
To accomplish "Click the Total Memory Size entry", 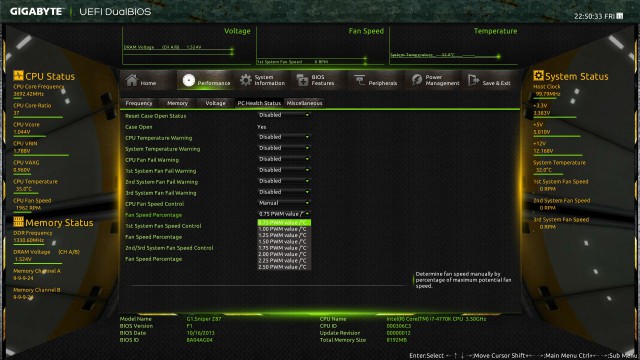I will pos(363,340).
